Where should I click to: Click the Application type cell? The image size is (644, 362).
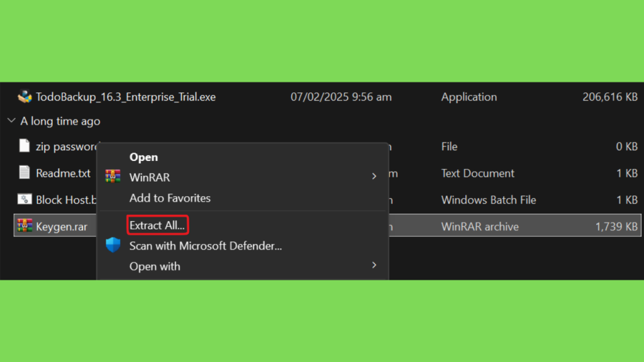click(469, 97)
